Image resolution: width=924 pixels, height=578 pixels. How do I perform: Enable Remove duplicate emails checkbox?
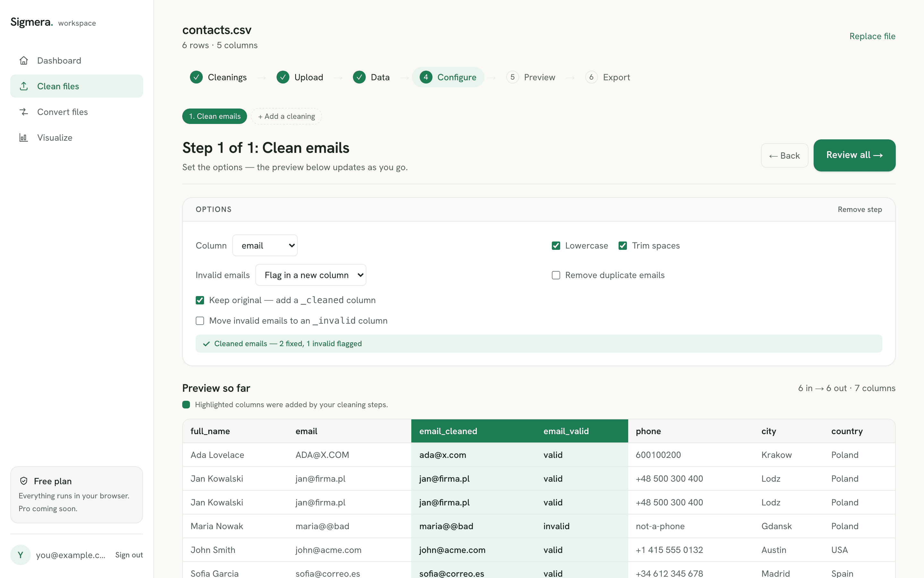pos(556,275)
